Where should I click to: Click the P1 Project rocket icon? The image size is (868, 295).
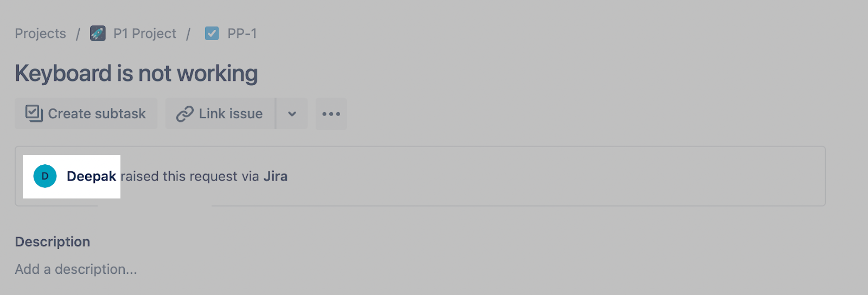[x=98, y=34]
